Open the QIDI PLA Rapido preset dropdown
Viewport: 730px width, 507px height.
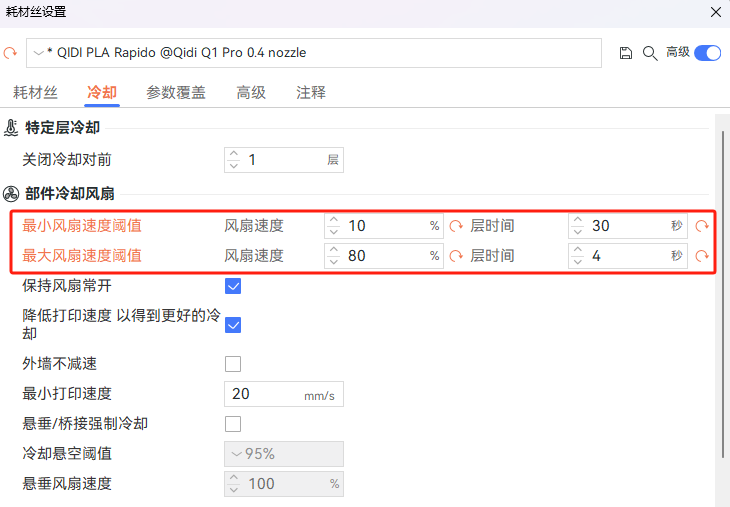click(x=314, y=53)
